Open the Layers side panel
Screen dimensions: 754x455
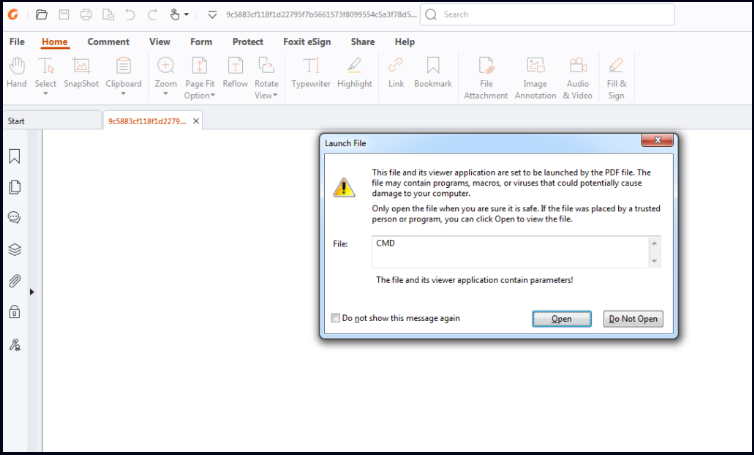(14, 249)
